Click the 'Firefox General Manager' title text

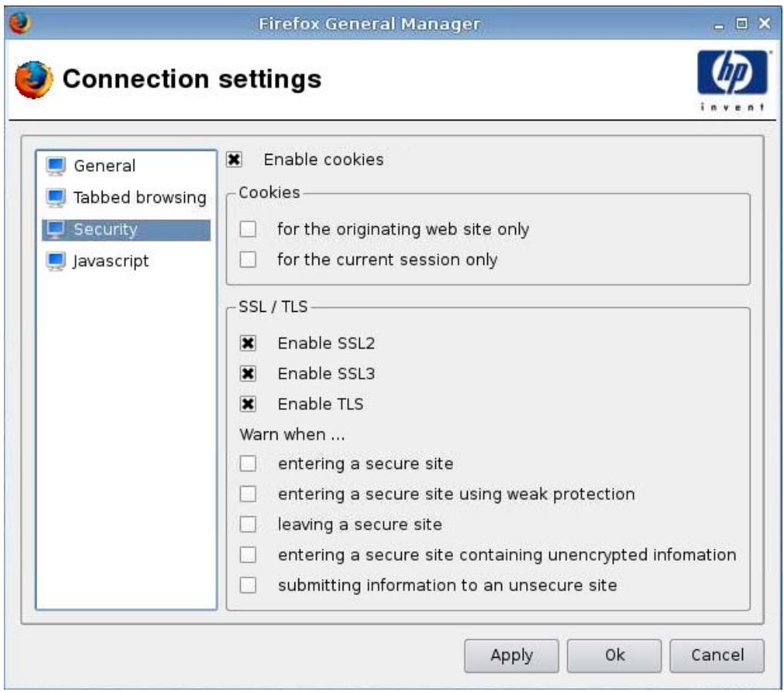coord(370,23)
